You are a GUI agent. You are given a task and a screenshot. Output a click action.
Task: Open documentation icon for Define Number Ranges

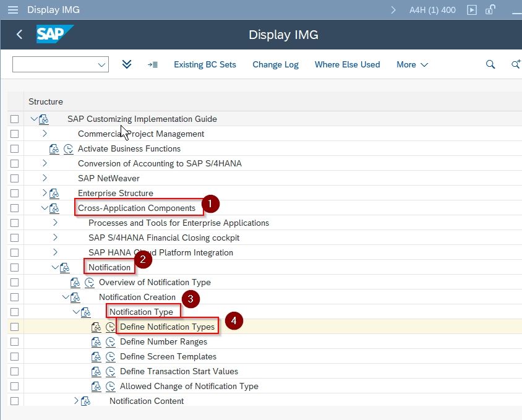(96, 342)
